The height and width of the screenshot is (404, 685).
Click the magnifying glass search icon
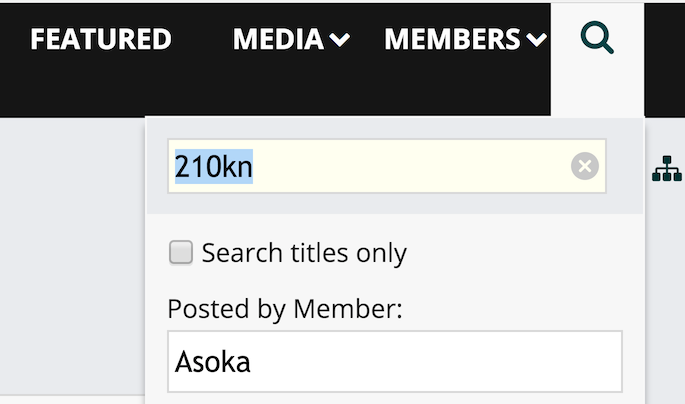pos(597,38)
